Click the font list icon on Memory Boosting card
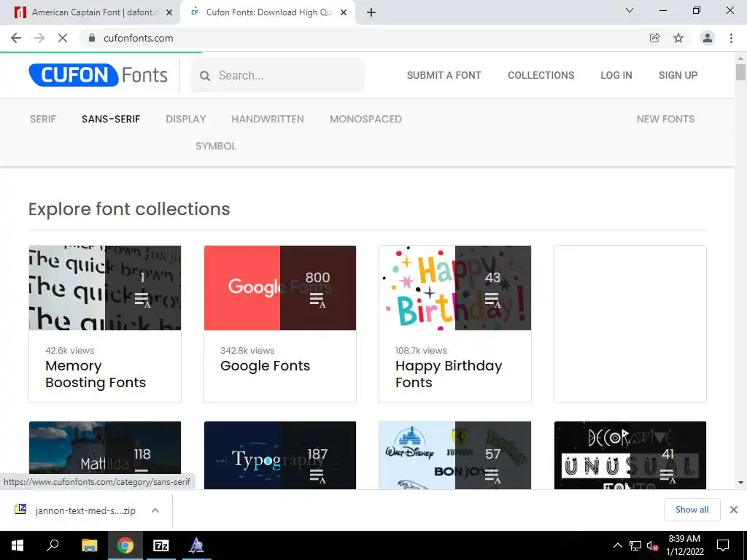The height and width of the screenshot is (560, 747). coord(142,300)
